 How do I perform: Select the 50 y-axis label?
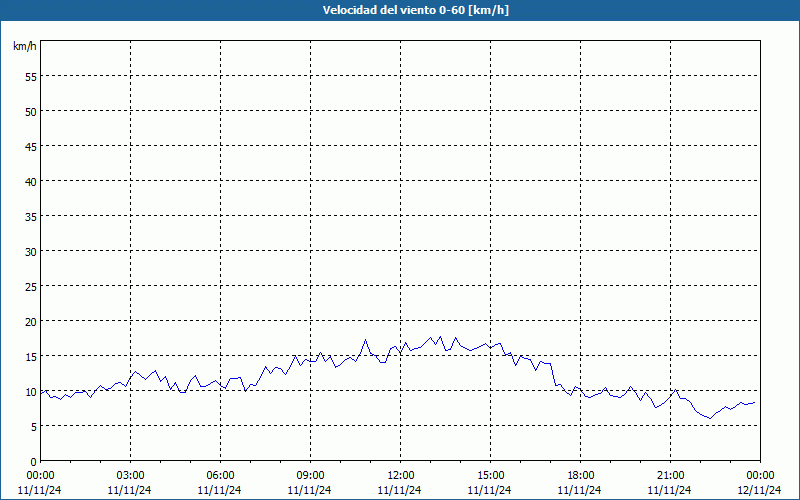tap(31, 112)
